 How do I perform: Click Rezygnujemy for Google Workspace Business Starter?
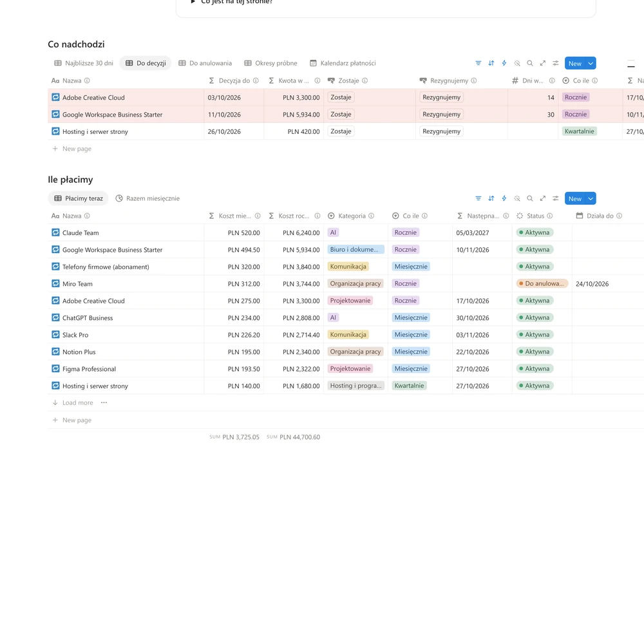click(442, 114)
